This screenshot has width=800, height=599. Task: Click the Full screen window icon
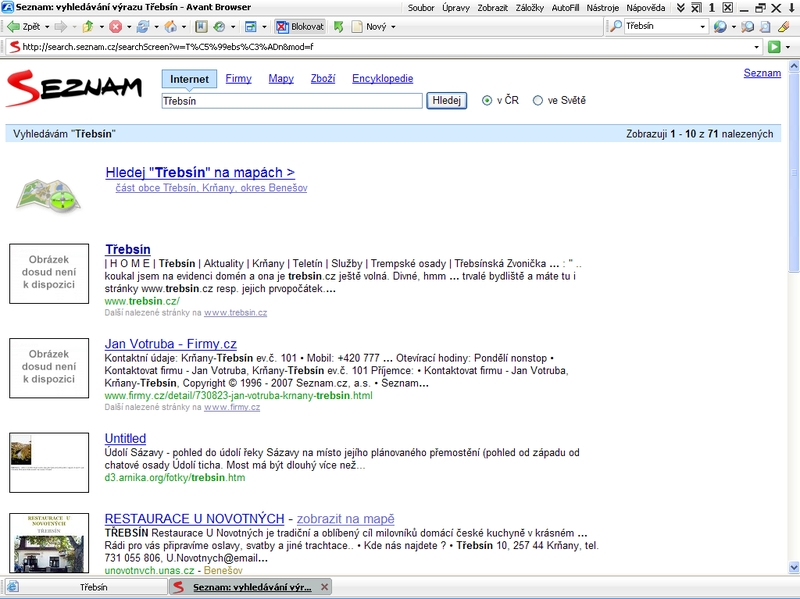coord(251,27)
